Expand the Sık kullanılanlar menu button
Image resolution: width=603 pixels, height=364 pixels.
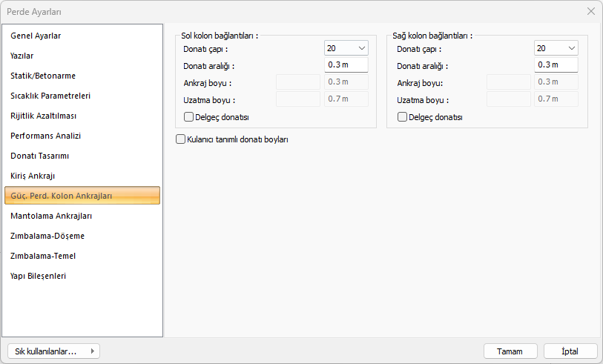pyautogui.click(x=53, y=351)
